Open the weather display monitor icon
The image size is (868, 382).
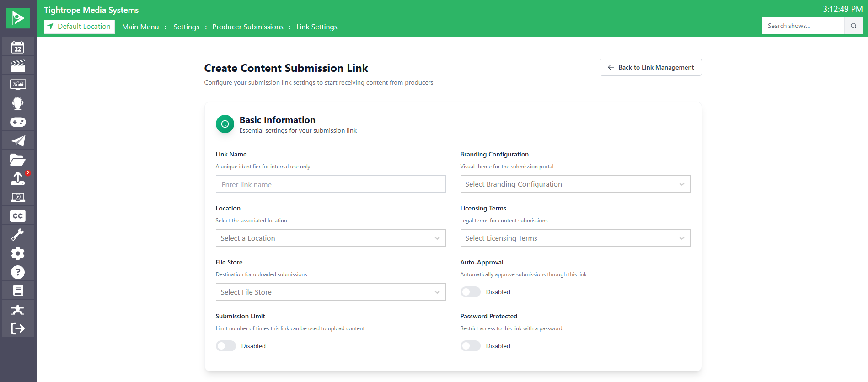click(18, 85)
